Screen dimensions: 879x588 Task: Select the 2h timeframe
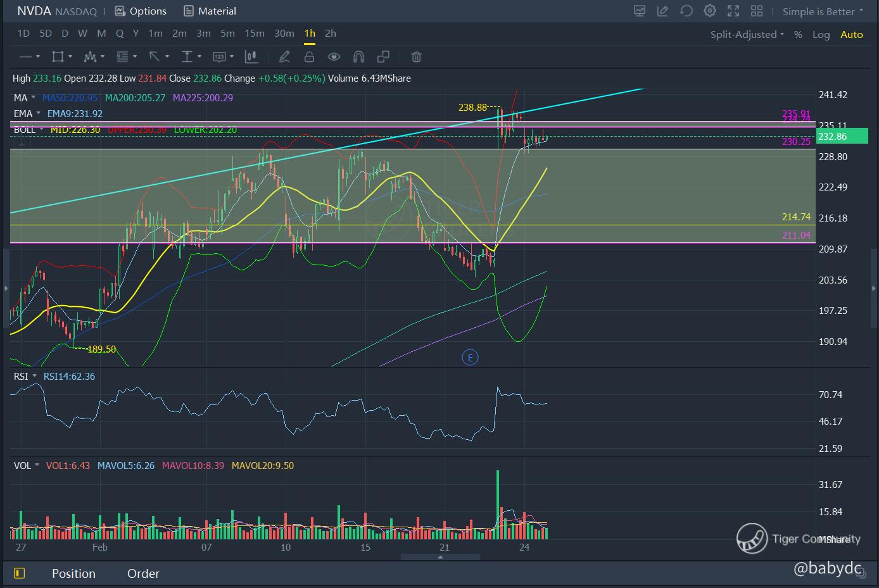tap(331, 34)
